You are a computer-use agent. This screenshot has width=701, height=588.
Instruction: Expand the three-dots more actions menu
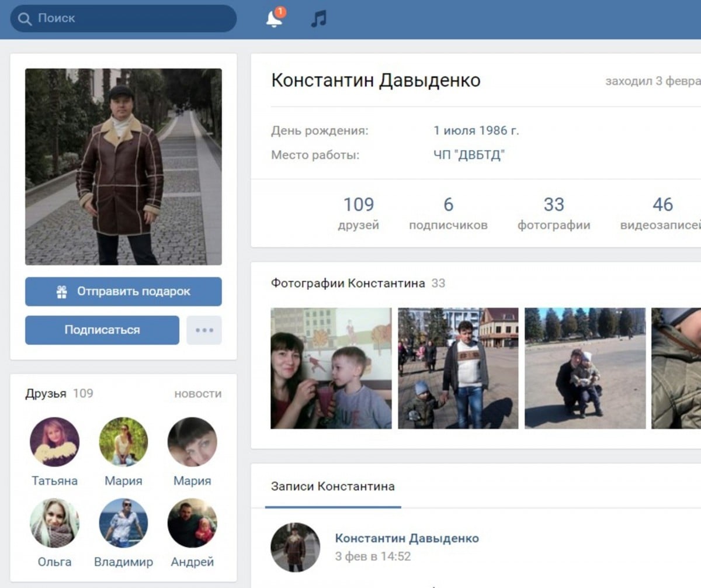(x=204, y=330)
